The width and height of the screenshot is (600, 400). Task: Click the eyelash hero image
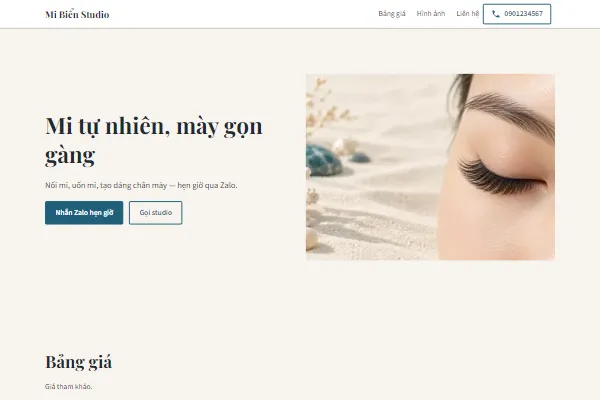pyautogui.click(x=430, y=167)
